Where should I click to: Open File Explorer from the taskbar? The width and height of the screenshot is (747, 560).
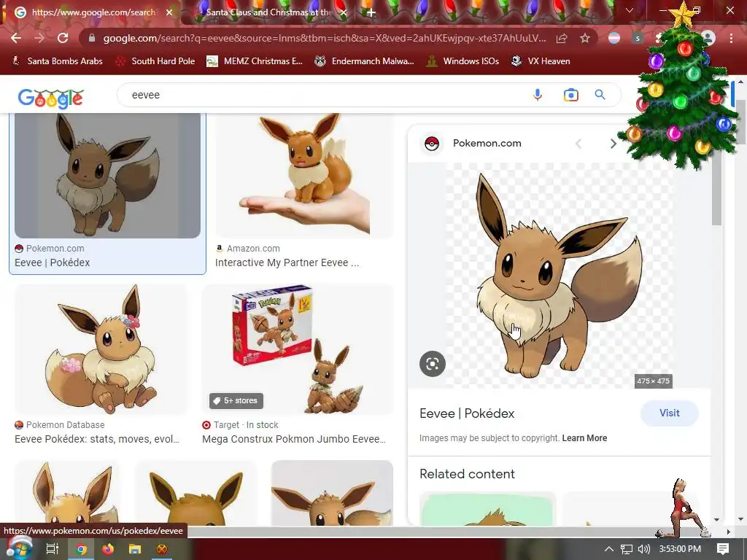[135, 549]
